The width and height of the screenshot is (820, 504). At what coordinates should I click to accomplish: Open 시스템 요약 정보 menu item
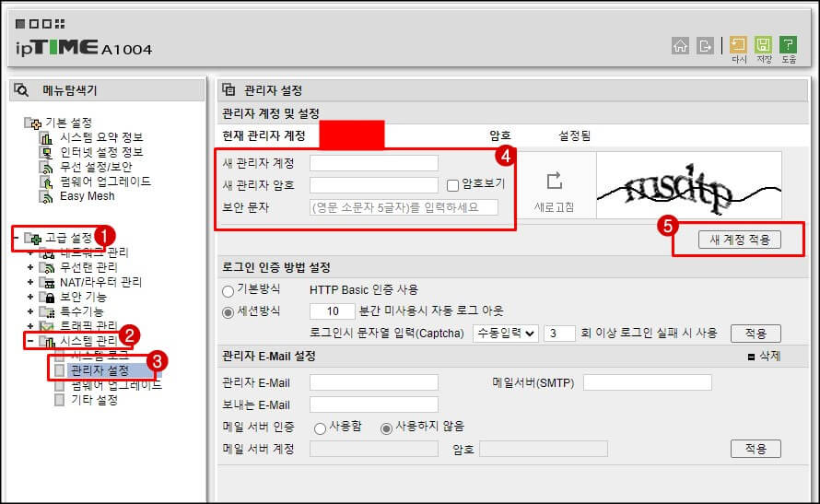[101, 137]
